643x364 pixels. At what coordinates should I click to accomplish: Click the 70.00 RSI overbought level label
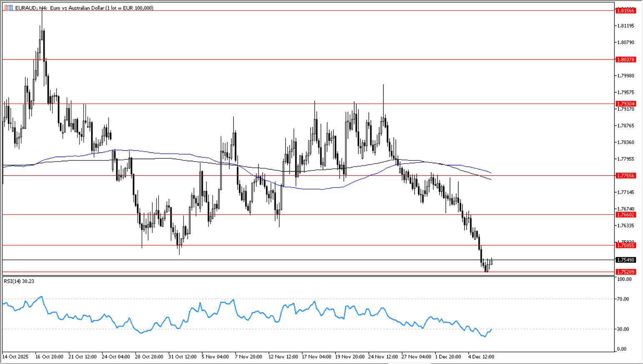click(623, 299)
